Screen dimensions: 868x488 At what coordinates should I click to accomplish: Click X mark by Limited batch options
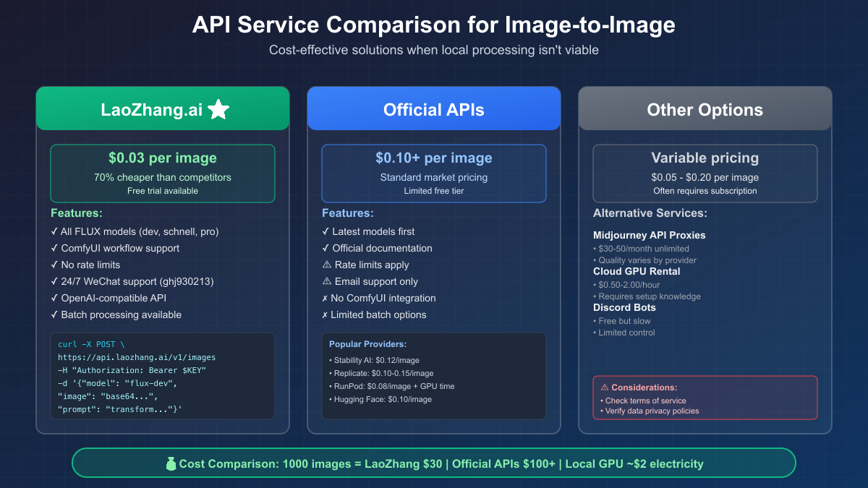(x=325, y=315)
